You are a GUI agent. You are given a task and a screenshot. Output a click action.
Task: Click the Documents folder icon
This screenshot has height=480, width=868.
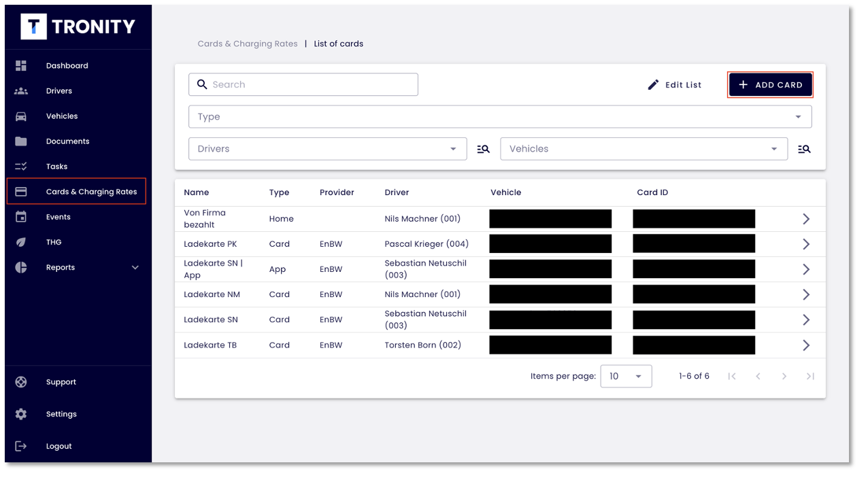21,141
